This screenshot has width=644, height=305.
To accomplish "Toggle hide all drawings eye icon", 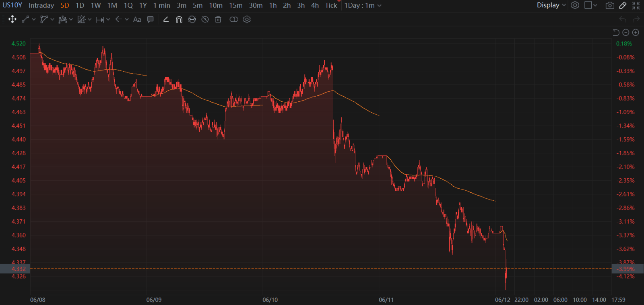I will pyautogui.click(x=205, y=19).
